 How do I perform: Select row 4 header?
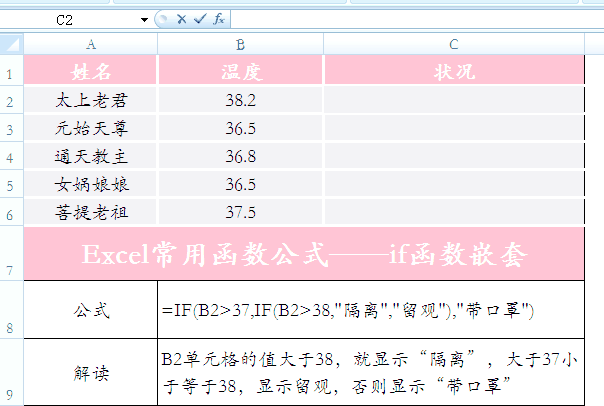coord(10,156)
